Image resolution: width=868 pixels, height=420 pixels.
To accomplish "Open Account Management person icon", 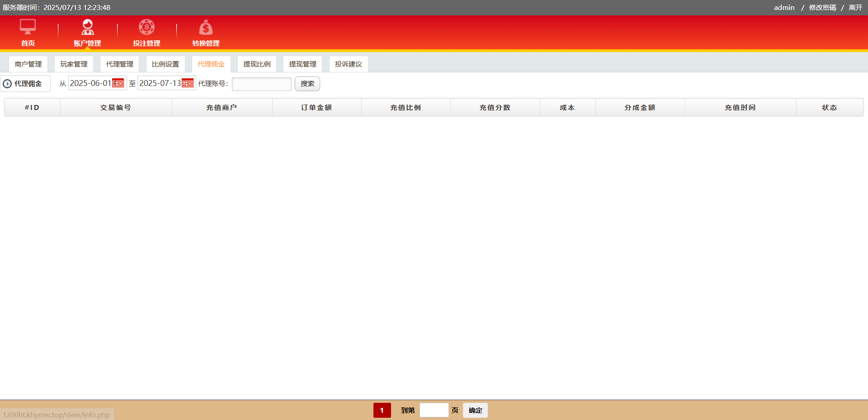I will (x=87, y=27).
